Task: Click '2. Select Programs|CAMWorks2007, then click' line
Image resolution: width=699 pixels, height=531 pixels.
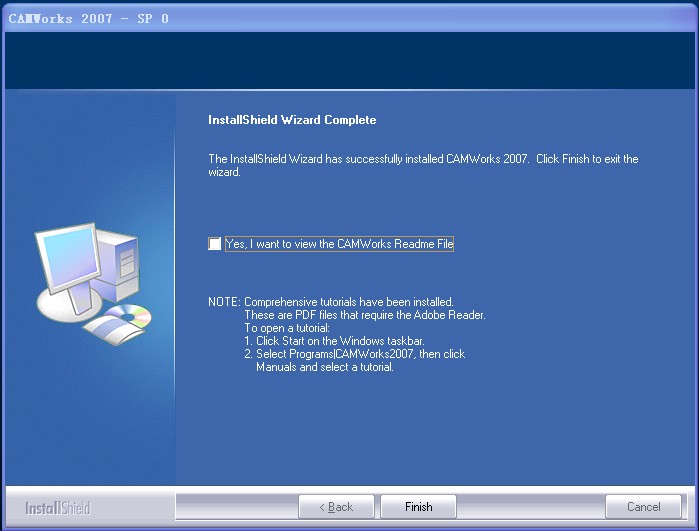Action: (354, 354)
